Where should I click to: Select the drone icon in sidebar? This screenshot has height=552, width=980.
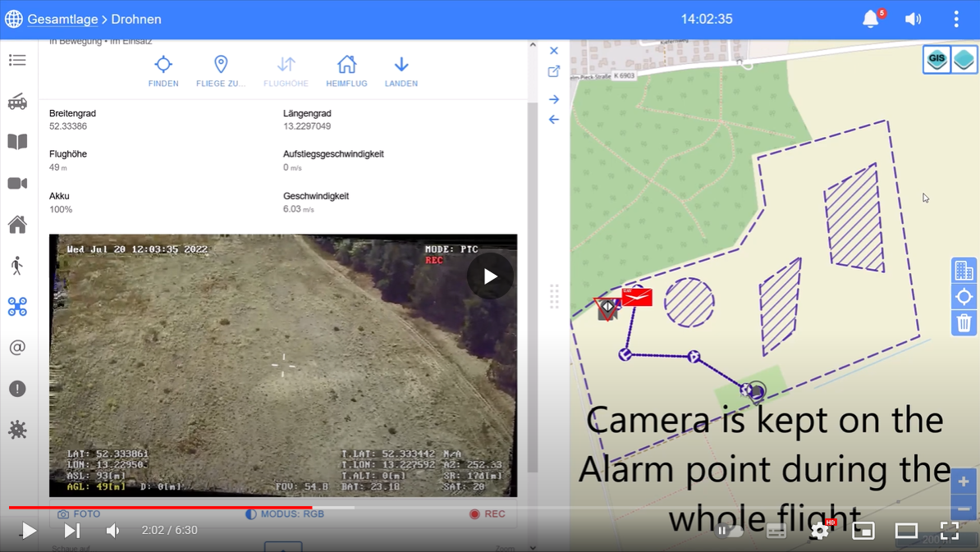pos(17,307)
